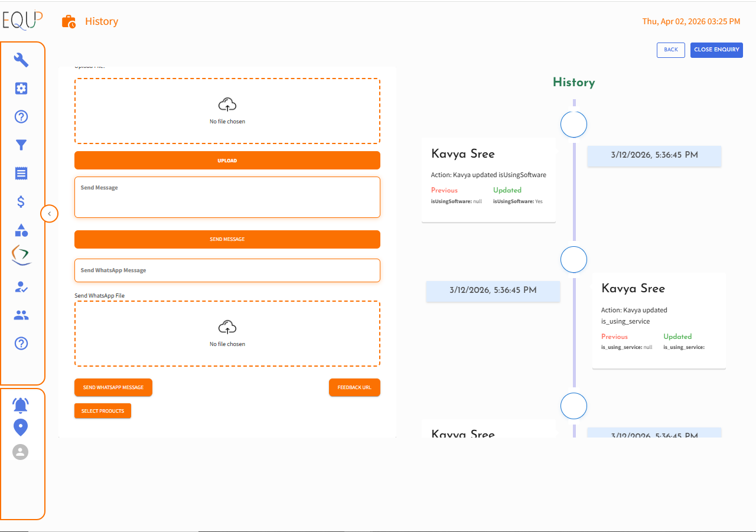Open the group people icon

click(21, 315)
